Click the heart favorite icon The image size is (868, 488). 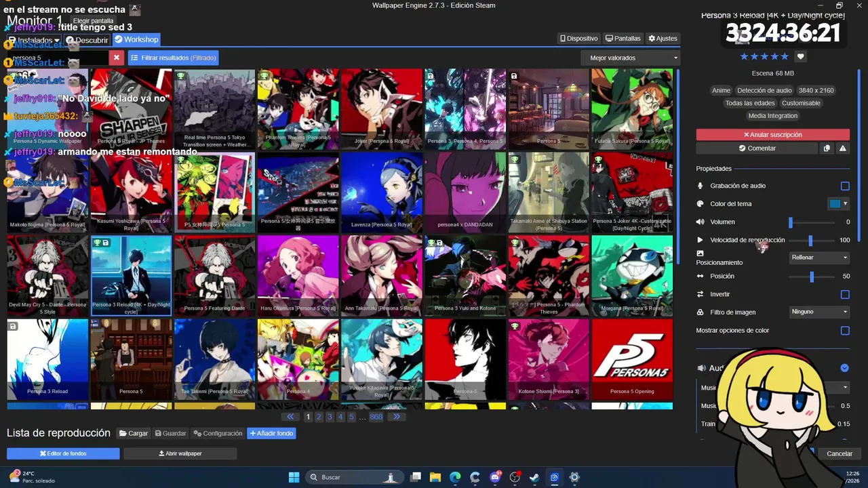coord(800,57)
